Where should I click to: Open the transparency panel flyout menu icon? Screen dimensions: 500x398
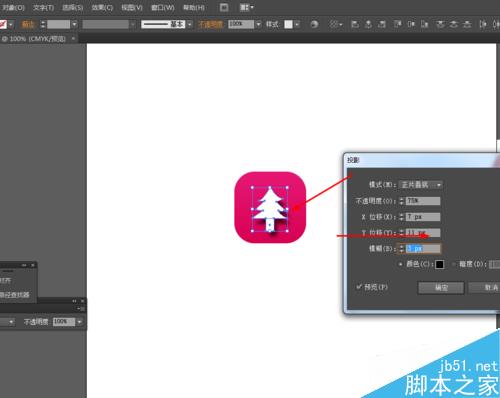[x=81, y=309]
